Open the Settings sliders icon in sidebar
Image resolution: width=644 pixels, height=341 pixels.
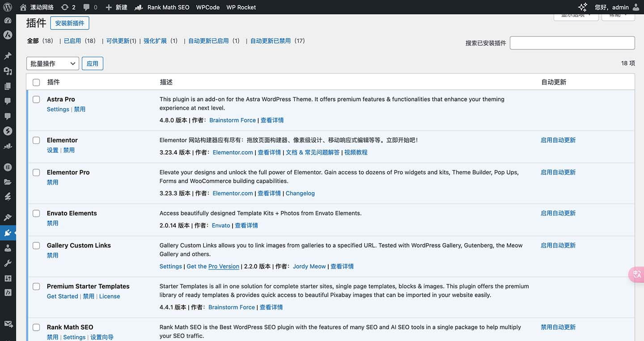(x=8, y=278)
